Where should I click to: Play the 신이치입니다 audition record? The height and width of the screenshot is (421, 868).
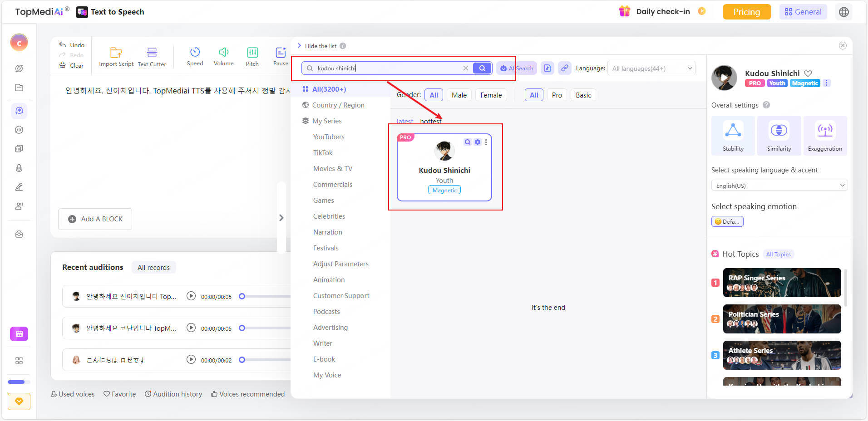coord(191,296)
